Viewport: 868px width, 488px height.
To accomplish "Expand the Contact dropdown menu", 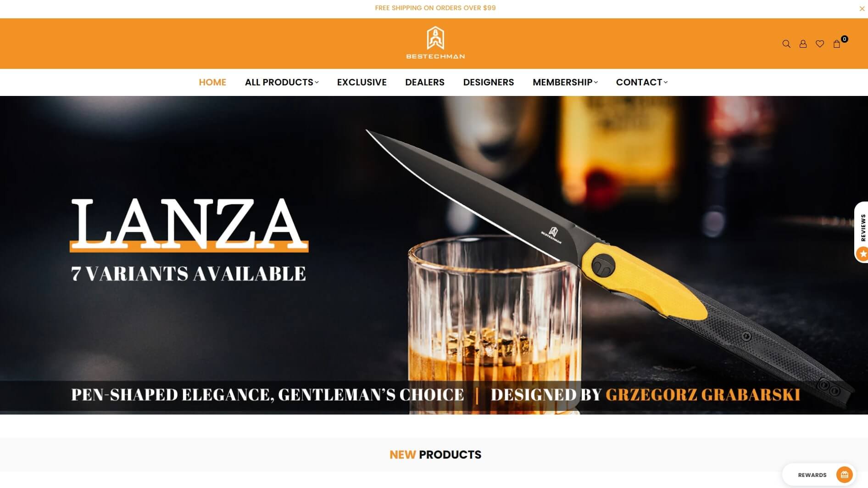I will coord(642,82).
